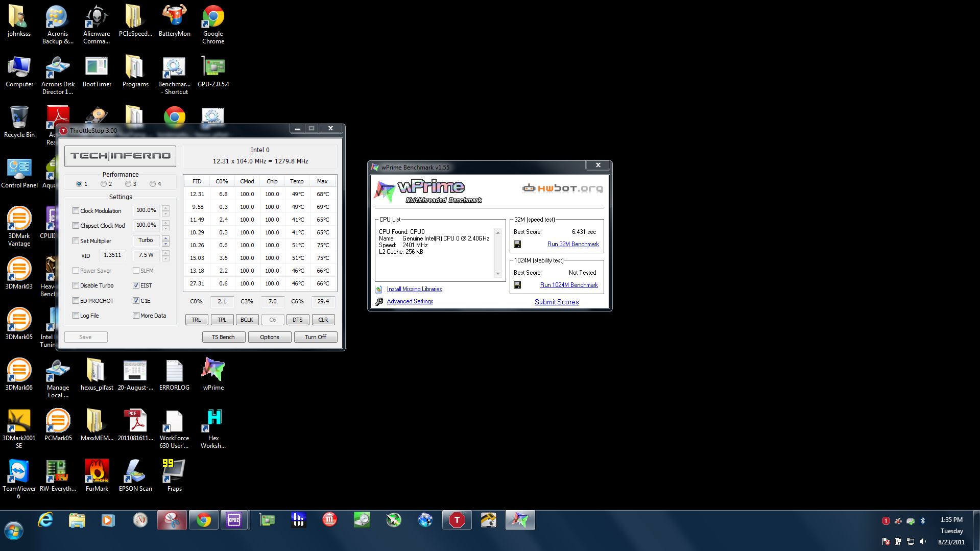Viewport: 980px width, 551px height.
Task: Select Performance profile 1 radio button
Action: click(79, 184)
